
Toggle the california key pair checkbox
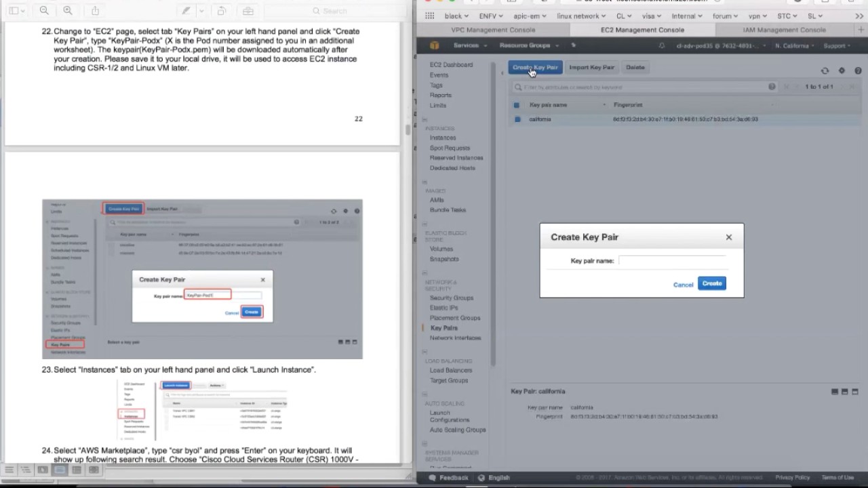pos(517,119)
